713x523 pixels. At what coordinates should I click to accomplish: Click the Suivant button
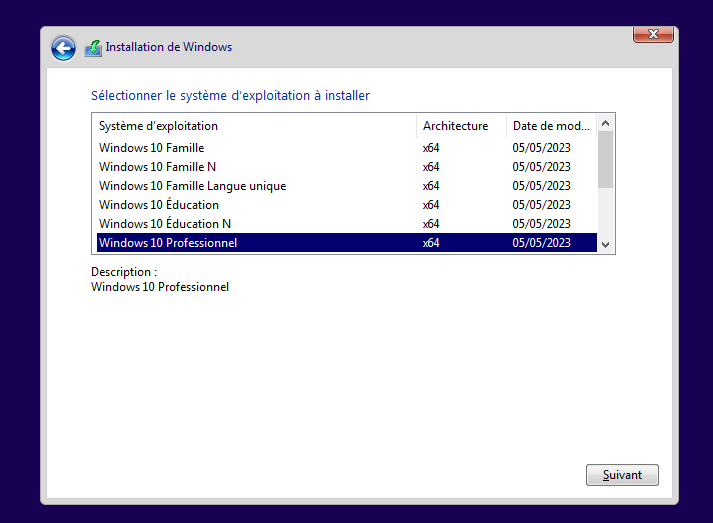(622, 475)
